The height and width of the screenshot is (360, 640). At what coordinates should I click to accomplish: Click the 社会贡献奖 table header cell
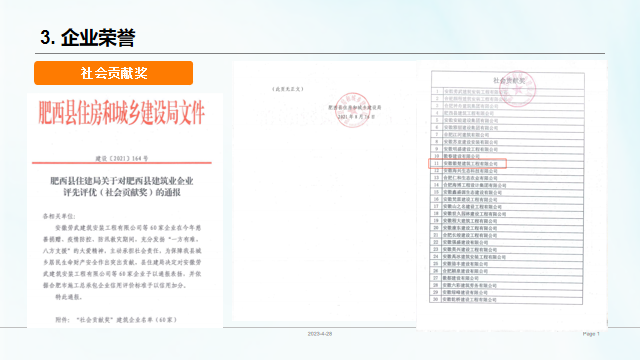pos(509,80)
